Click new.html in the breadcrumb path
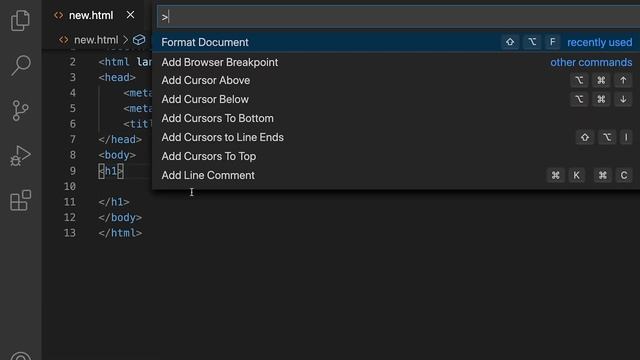This screenshot has height=360, width=640. pyautogui.click(x=96, y=40)
